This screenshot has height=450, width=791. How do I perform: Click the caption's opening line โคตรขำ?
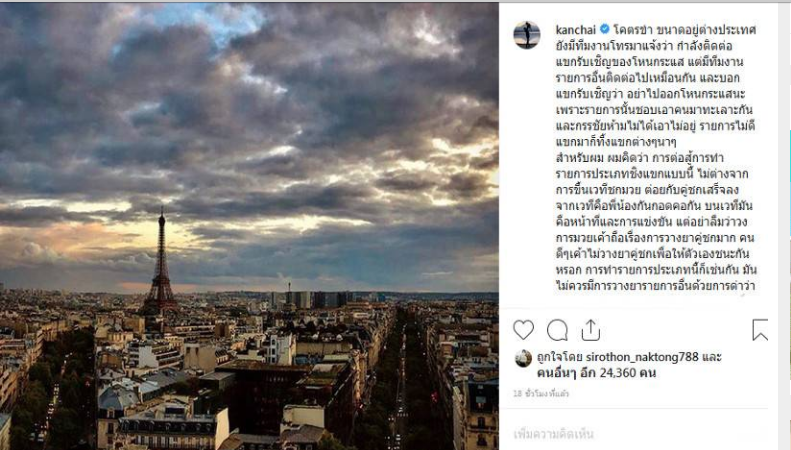click(x=629, y=30)
